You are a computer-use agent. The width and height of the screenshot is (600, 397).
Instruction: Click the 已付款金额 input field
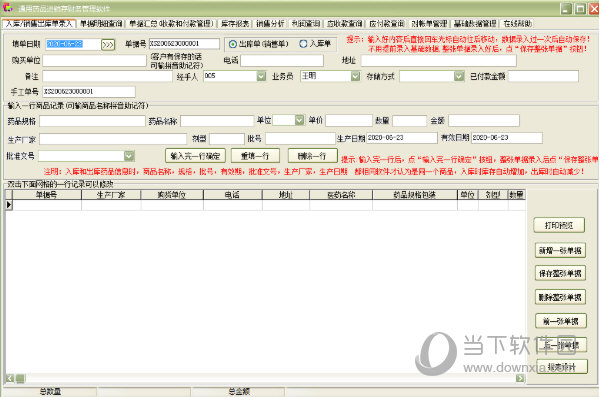(x=543, y=77)
